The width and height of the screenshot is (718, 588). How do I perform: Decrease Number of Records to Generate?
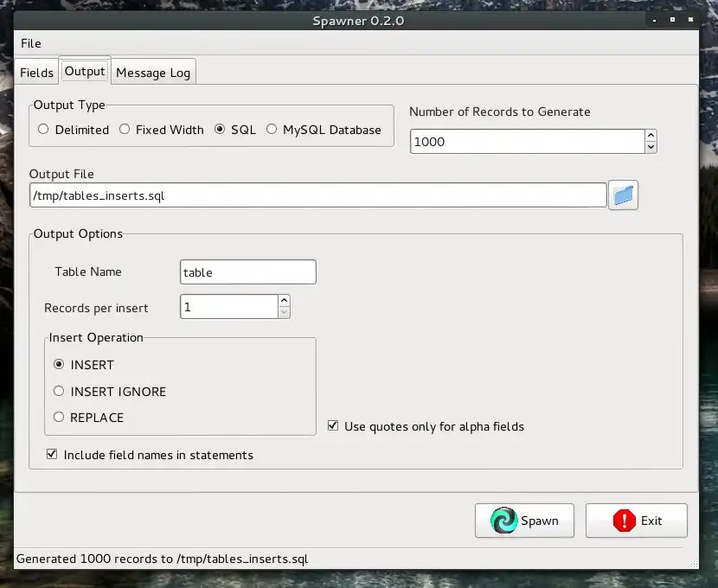point(651,147)
